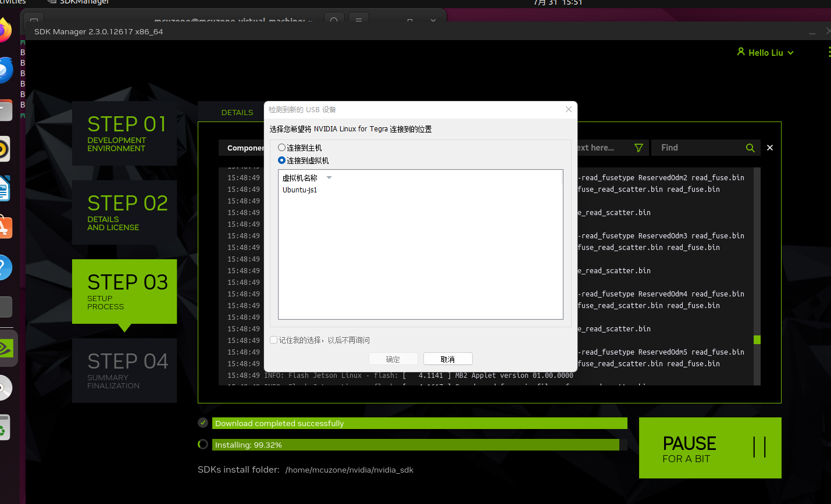Click log line mentioning ReservedOdm2 read_fuse.bin
Image resolution: width=831 pixels, height=504 pixels.
tap(661, 178)
